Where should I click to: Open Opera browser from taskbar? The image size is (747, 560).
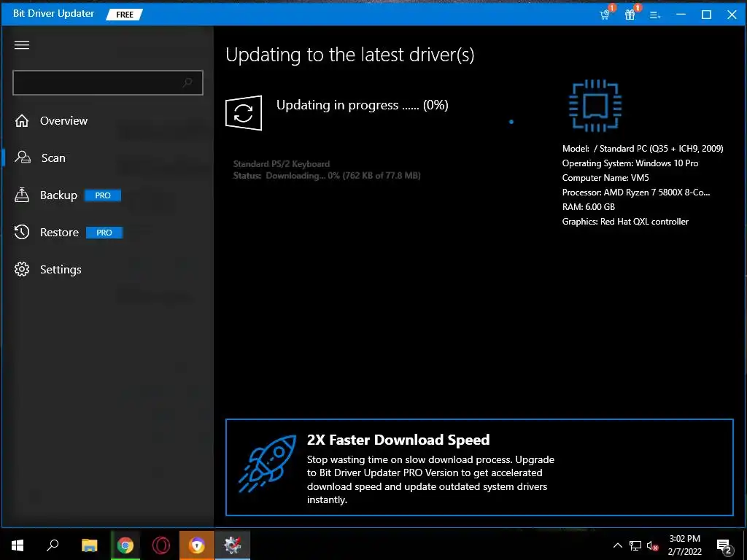coord(161,545)
